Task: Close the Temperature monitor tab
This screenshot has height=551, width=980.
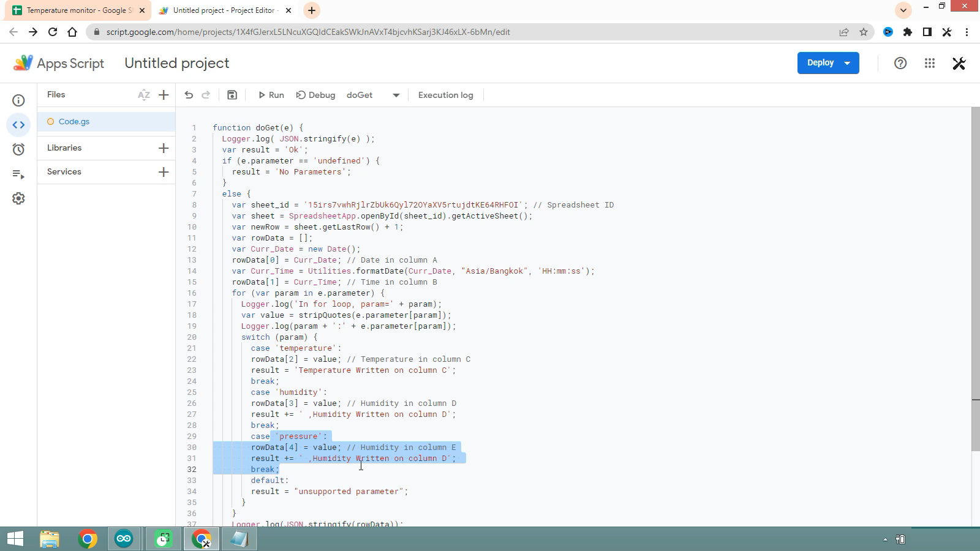Action: coord(141,10)
